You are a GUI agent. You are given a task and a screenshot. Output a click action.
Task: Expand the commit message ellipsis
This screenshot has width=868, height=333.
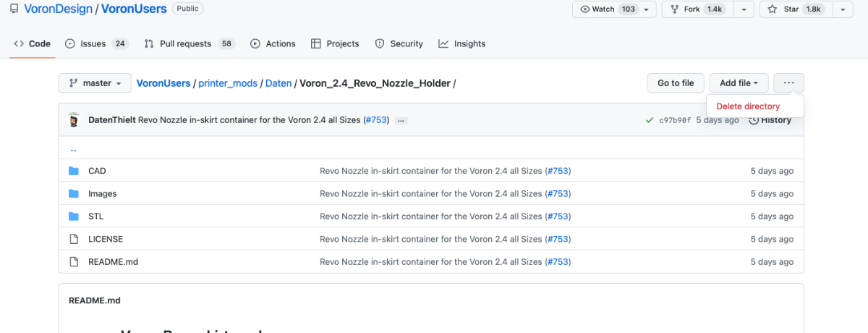click(401, 120)
